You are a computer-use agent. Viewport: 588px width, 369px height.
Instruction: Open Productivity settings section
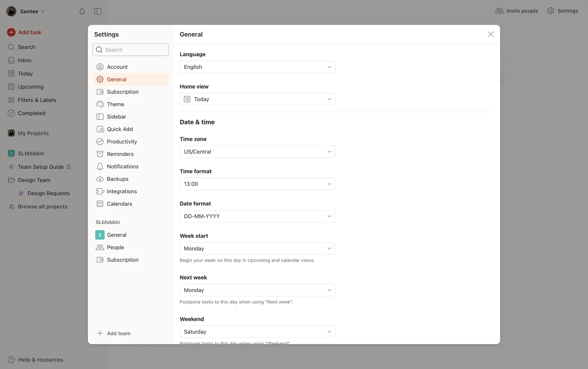coord(122,141)
